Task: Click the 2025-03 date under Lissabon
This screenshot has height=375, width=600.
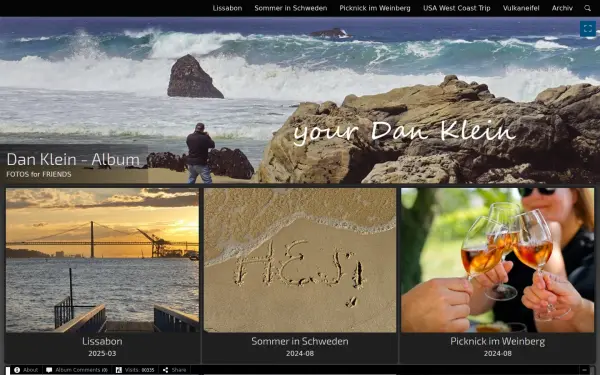Action: (x=102, y=354)
